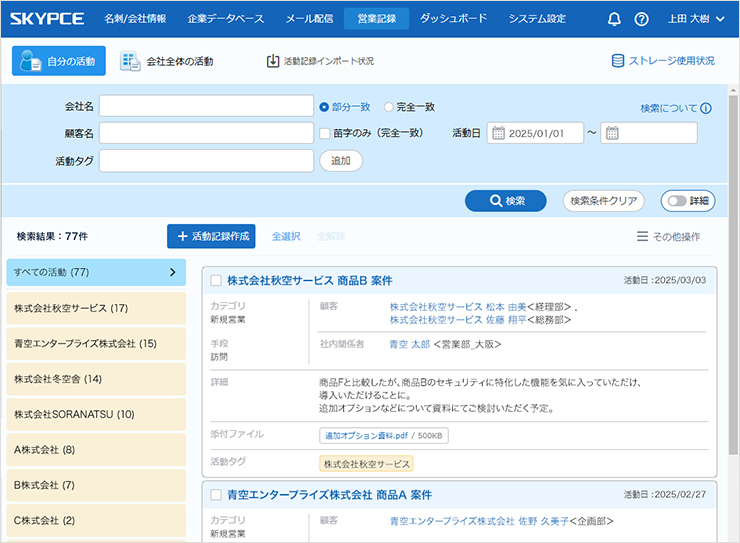Filter by C株式会社 (2)
Screen dimensions: 740x543
click(x=96, y=520)
